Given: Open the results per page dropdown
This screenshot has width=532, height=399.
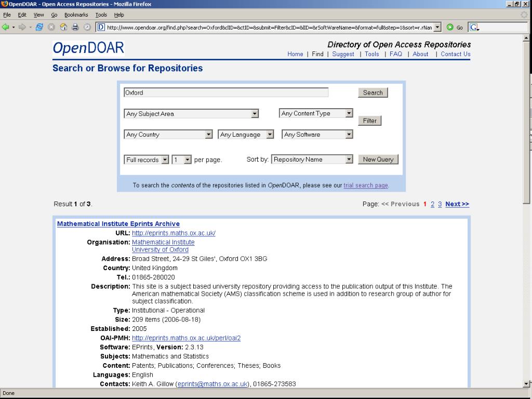Looking at the screenshot, I should pyautogui.click(x=181, y=159).
